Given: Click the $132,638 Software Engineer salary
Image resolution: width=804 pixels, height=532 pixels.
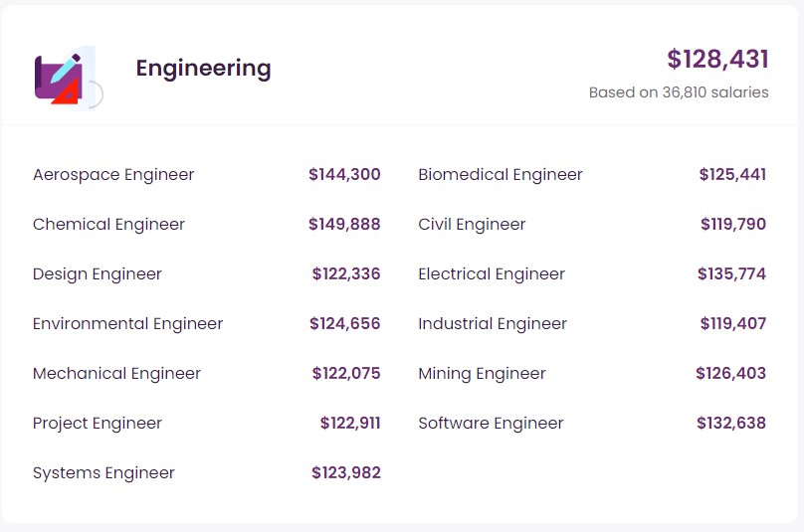Looking at the screenshot, I should (731, 424).
